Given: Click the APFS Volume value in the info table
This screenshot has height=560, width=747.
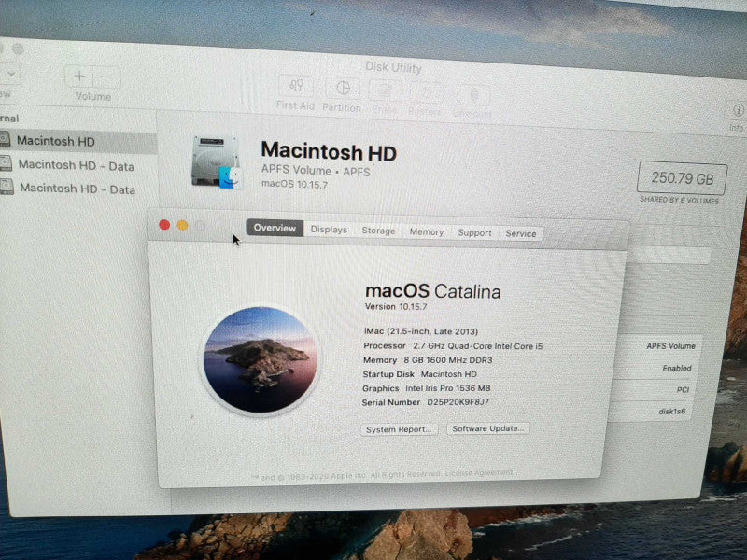Looking at the screenshot, I should pos(670,346).
